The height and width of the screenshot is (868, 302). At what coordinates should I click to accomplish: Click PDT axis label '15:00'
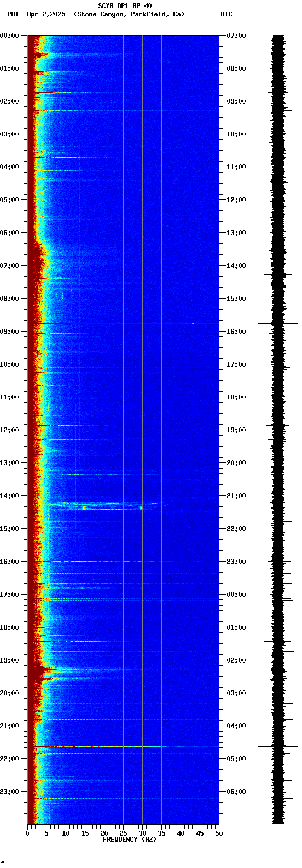[x=9, y=529]
